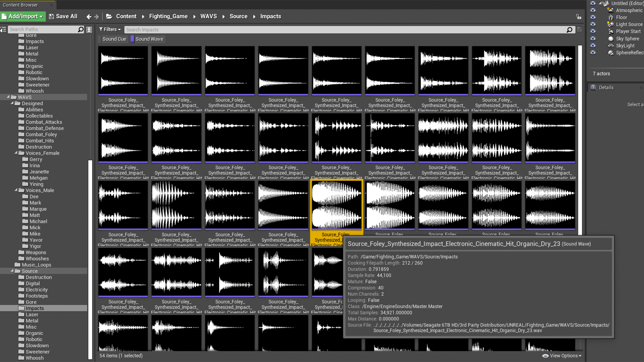
Task: Click the asset grid vertical scrollbar
Action: [580, 134]
